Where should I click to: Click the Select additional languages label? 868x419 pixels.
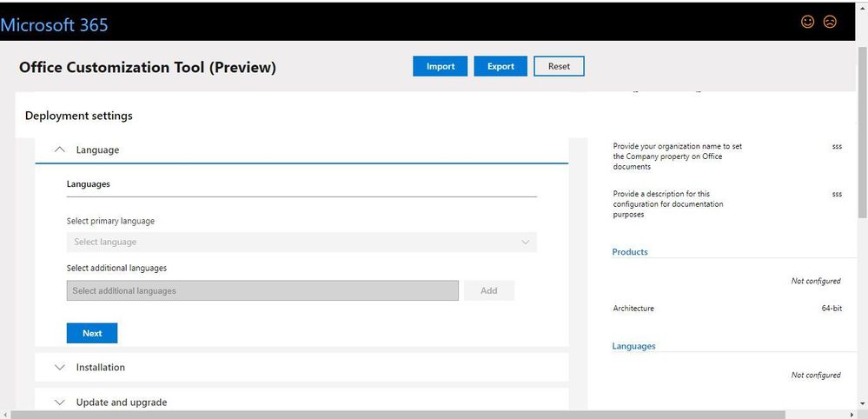coord(116,268)
